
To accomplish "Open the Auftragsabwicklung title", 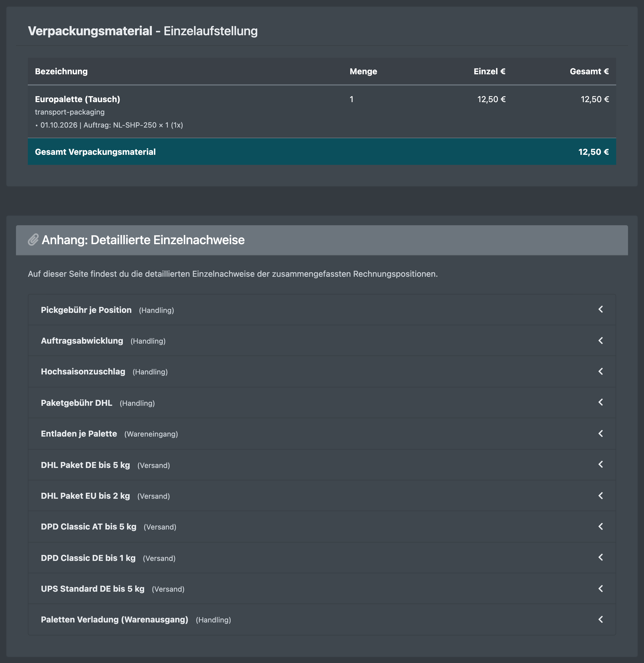I will click(x=82, y=341).
